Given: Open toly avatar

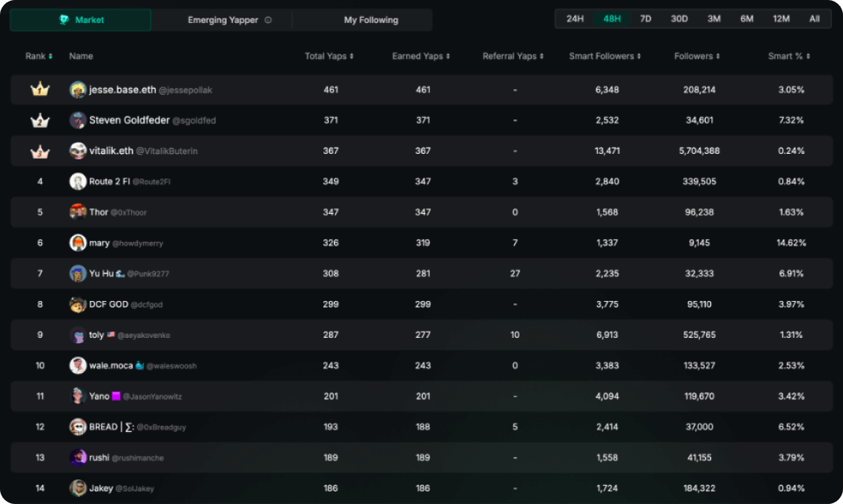Looking at the screenshot, I should click(78, 335).
